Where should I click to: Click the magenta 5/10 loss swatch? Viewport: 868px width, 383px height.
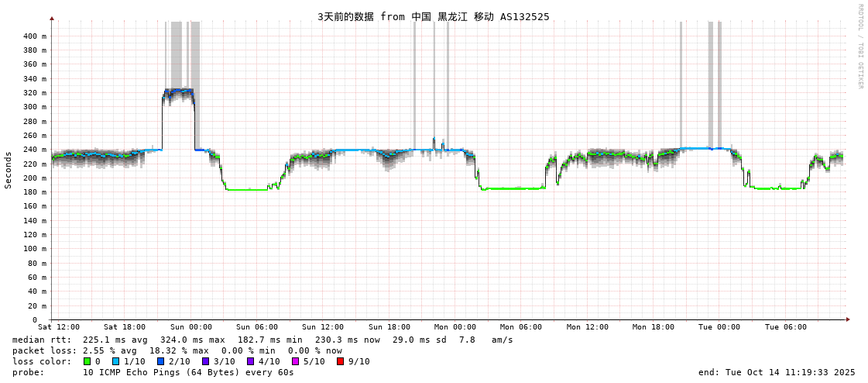pos(295,361)
